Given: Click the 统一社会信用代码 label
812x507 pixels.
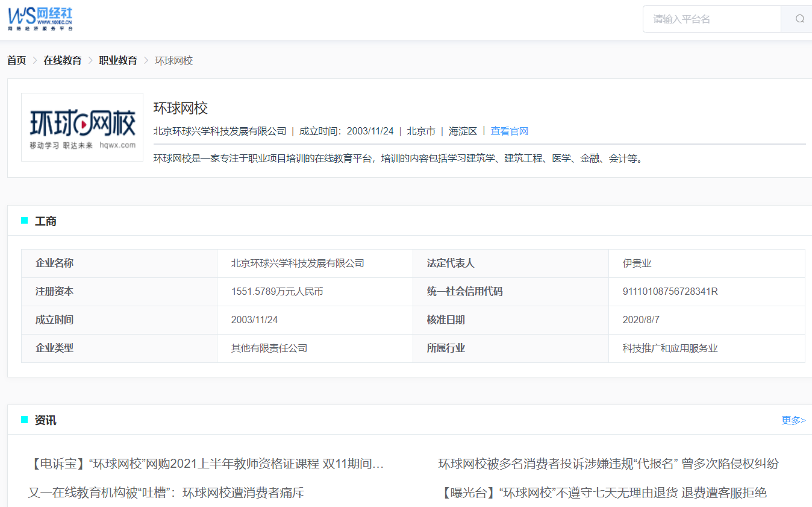Looking at the screenshot, I should coord(465,292).
